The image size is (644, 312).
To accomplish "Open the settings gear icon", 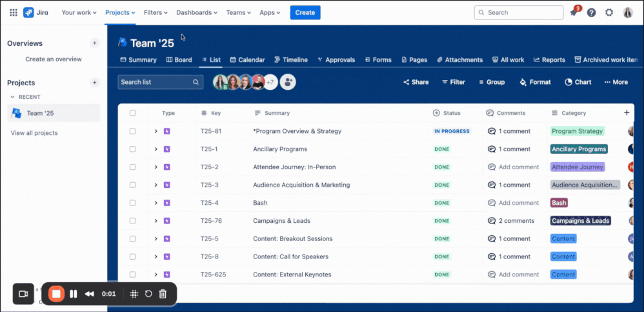I will click(609, 12).
